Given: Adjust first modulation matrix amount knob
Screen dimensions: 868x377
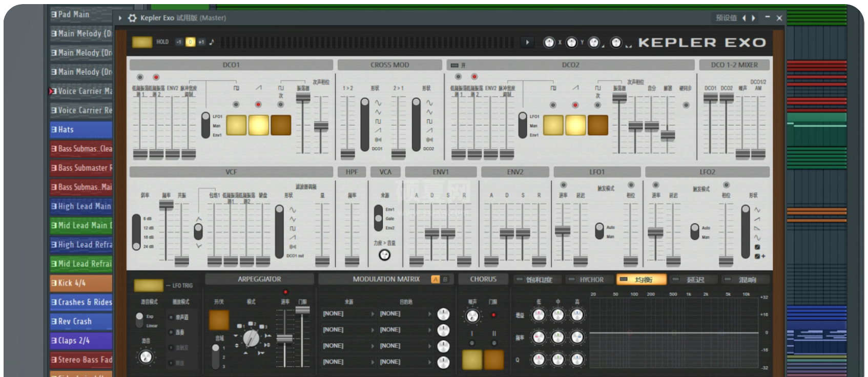Looking at the screenshot, I should (x=443, y=314).
